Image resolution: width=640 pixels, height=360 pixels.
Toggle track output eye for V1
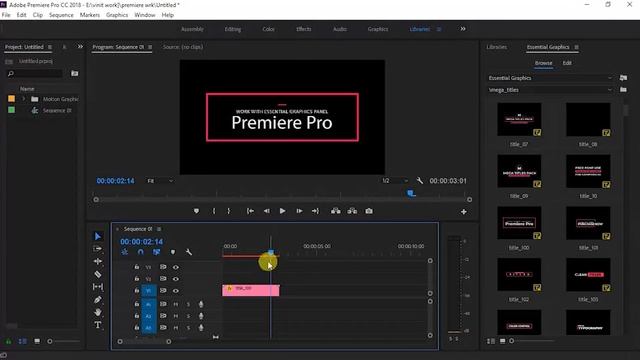click(176, 291)
